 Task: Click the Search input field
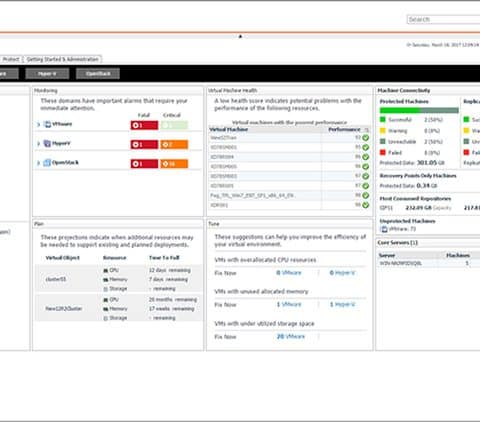pyautogui.click(x=443, y=20)
